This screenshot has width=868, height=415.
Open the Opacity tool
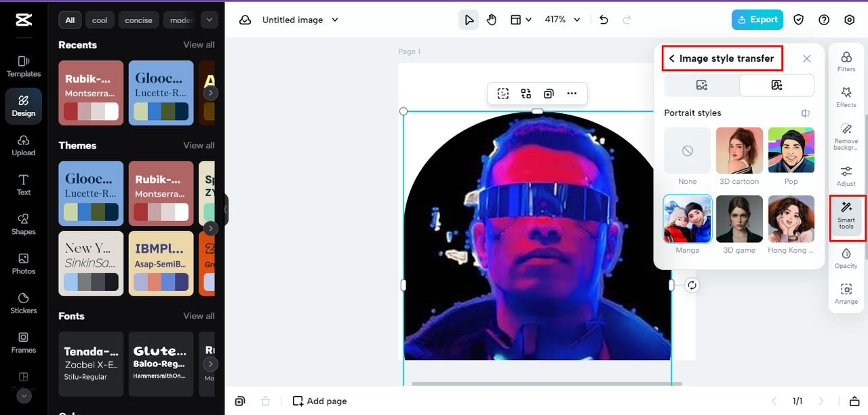(846, 258)
